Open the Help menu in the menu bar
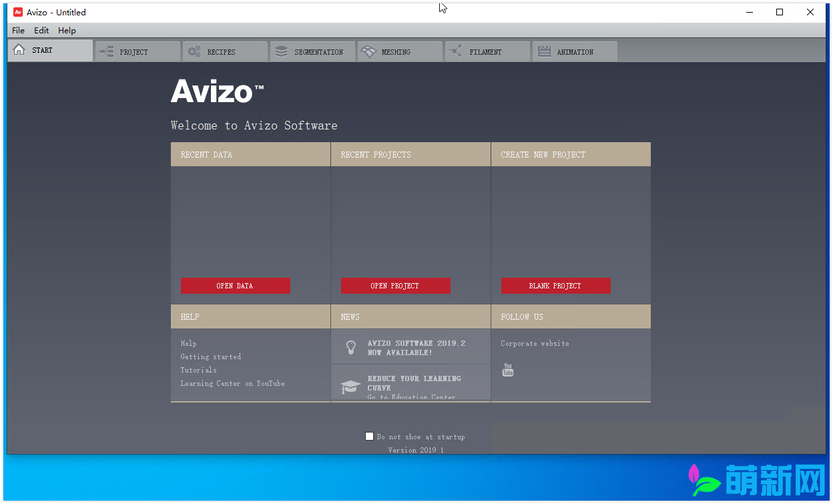Image resolution: width=833 pixels, height=504 pixels. pyautogui.click(x=67, y=30)
